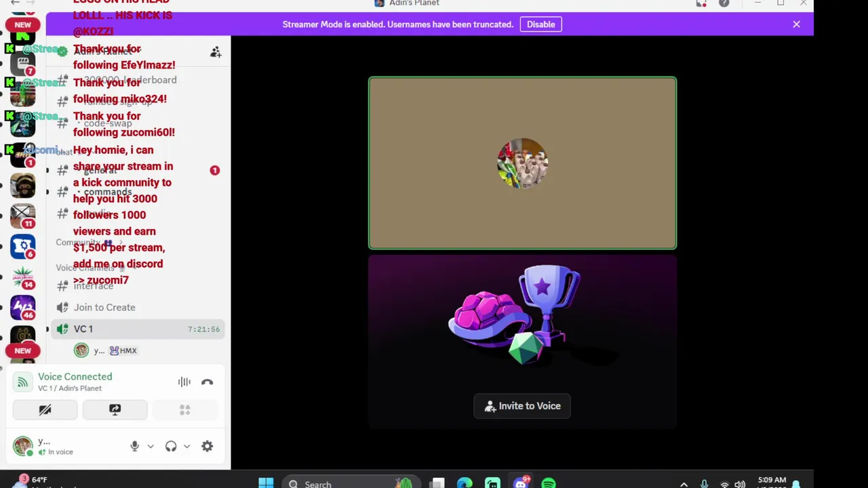The height and width of the screenshot is (488, 868).
Task: Toggle camera on or off
Action: (x=45, y=410)
